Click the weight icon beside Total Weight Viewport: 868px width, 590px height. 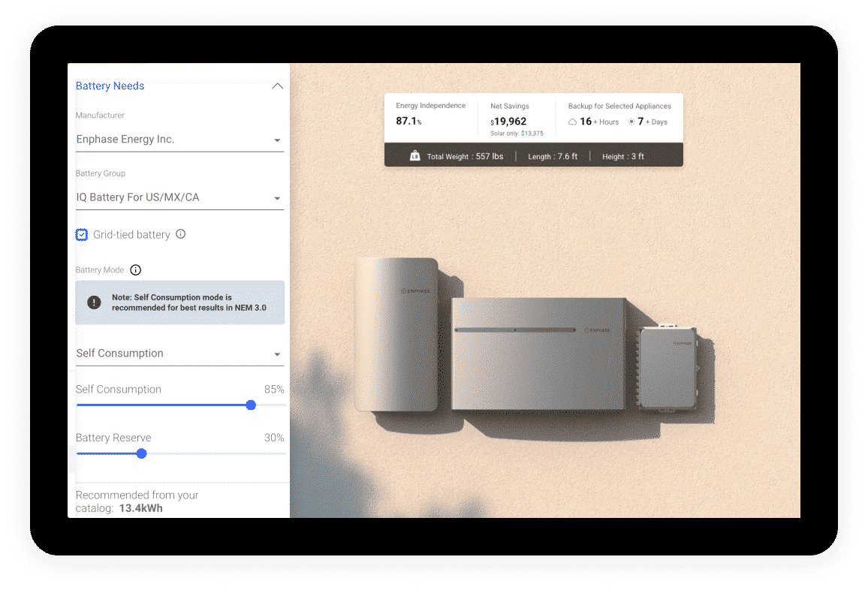pyautogui.click(x=414, y=156)
